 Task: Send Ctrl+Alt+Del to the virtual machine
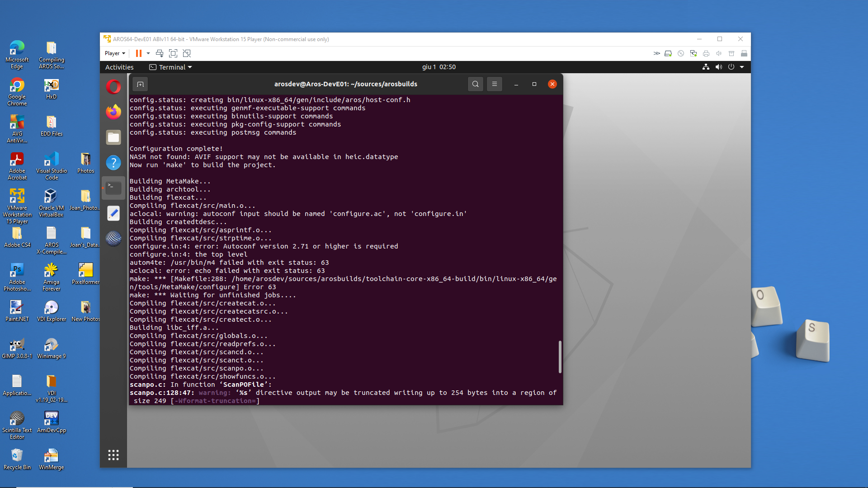coord(160,53)
